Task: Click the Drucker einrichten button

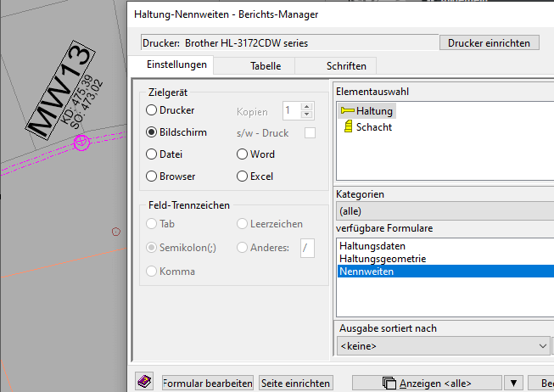Action: 488,42
